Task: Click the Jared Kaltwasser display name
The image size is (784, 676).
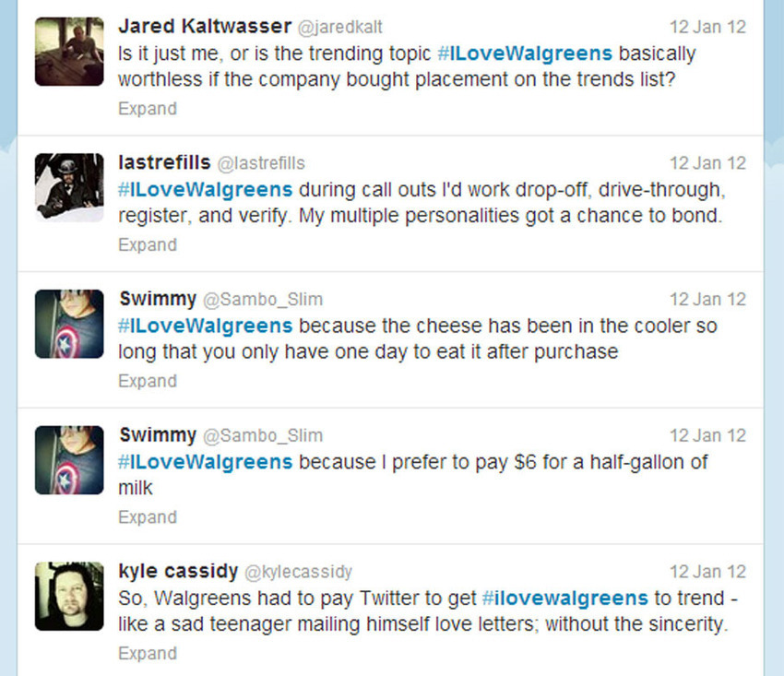Action: 205,26
